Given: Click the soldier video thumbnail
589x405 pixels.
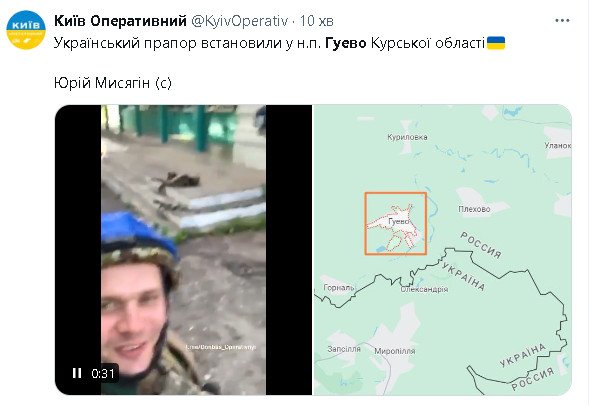Looking at the screenshot, I should (183, 250).
